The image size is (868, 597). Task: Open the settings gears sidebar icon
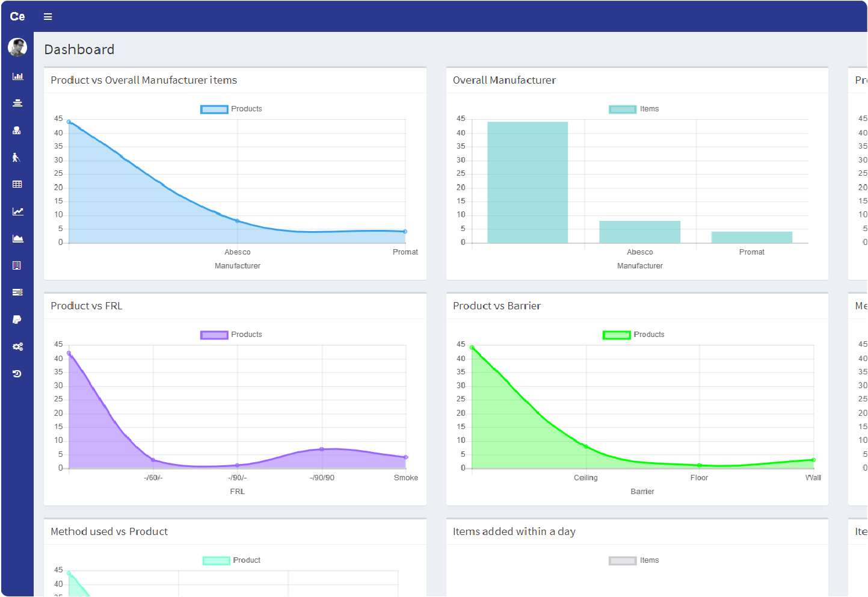coord(17,347)
